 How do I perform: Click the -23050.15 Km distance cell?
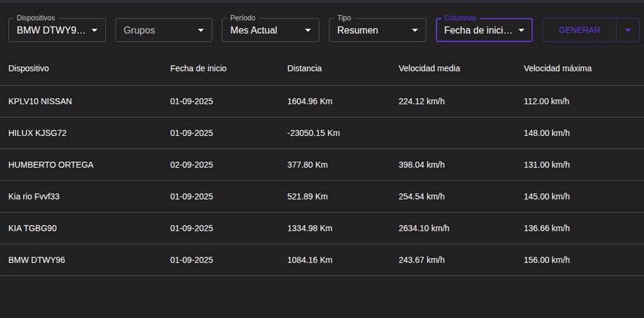pos(313,133)
